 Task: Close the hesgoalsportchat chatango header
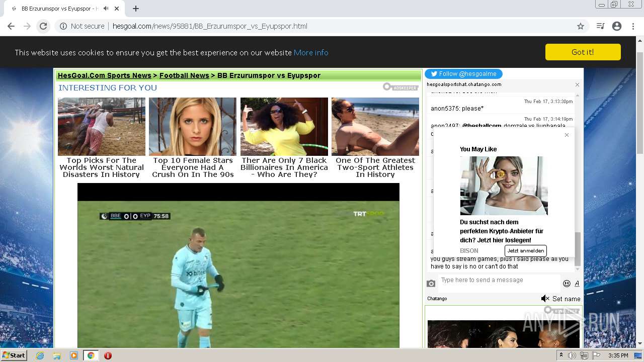577,84
